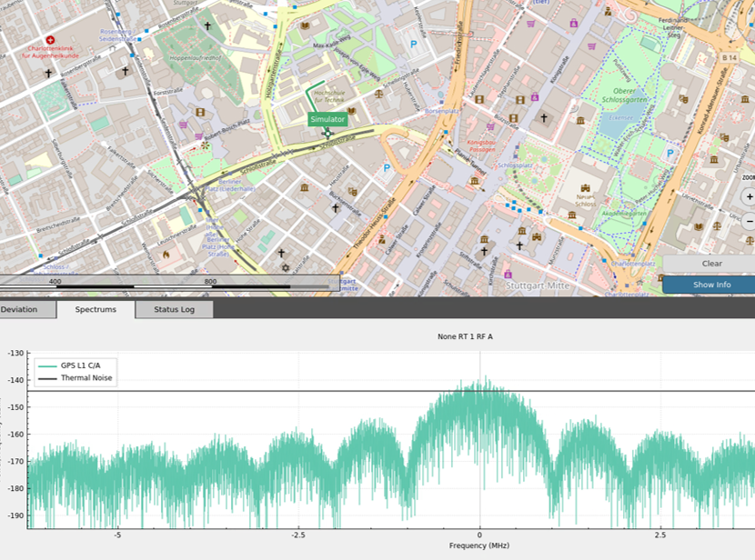Select the synagogue star icon on the map
This screenshot has height=560, width=755.
pyautogui.click(x=286, y=267)
